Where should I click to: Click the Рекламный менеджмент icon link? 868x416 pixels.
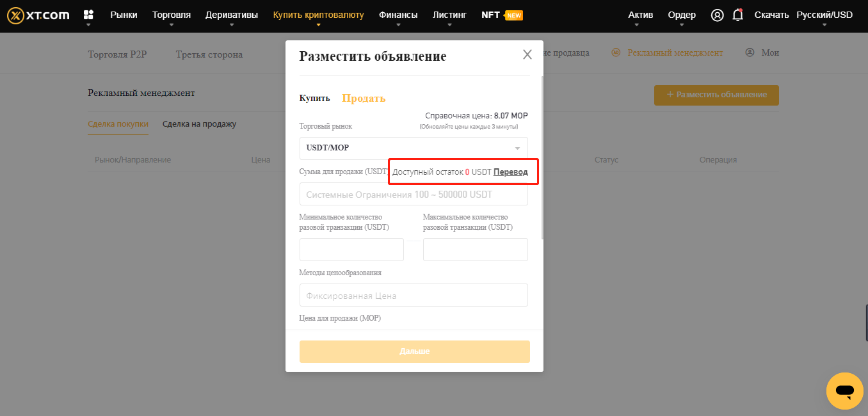pyautogui.click(x=668, y=53)
